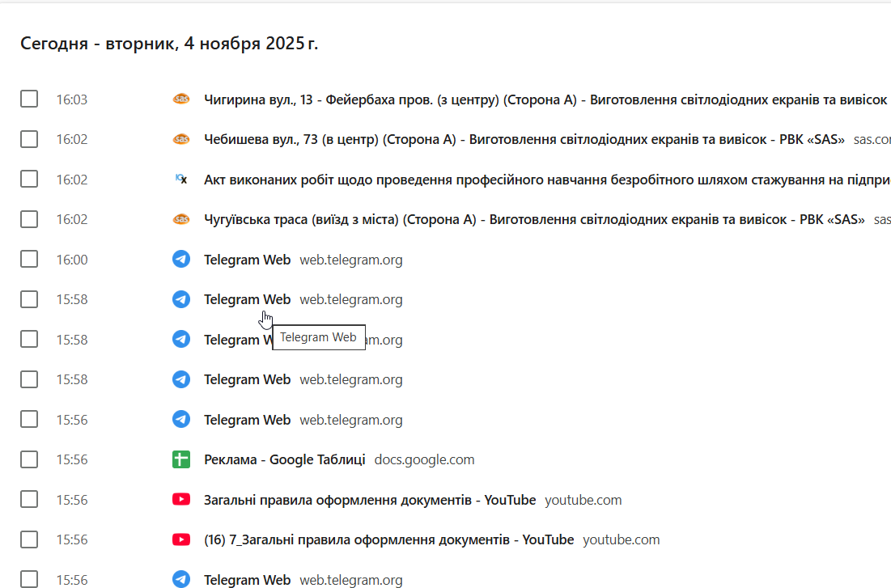Image resolution: width=891 pixels, height=588 pixels.
Task: Click the heading Сегодня - вторник, 4 ноября 2025 г.
Action: pyautogui.click(x=169, y=43)
